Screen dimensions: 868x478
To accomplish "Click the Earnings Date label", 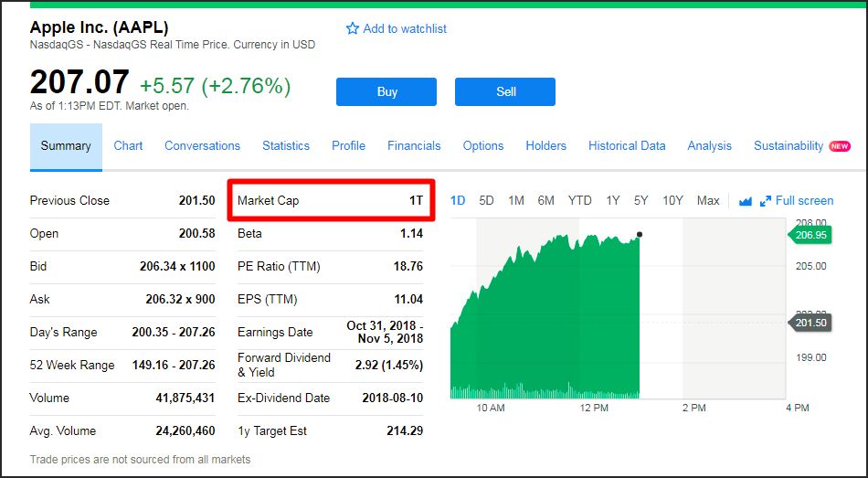I will pos(275,333).
